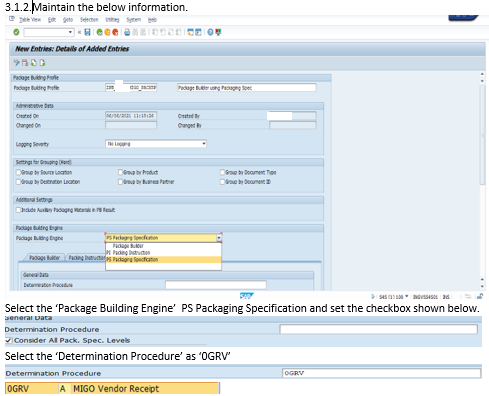Open the Edit menu

pyautogui.click(x=52, y=20)
